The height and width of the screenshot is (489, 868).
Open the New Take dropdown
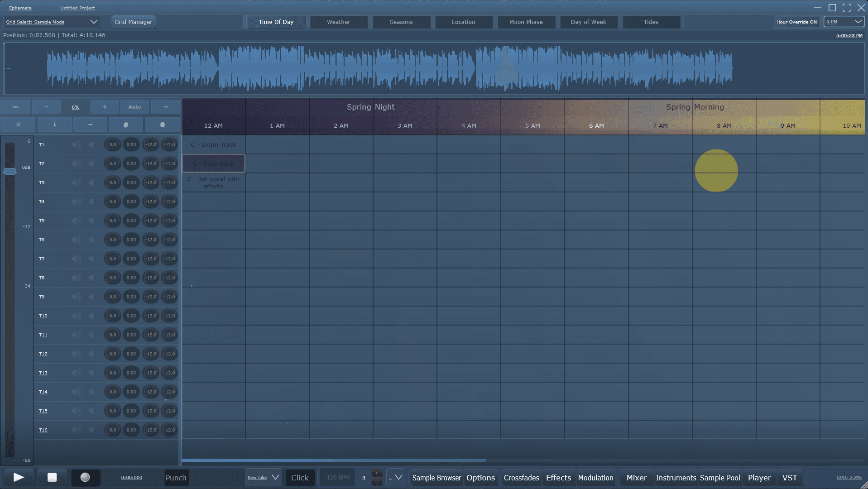tap(263, 478)
